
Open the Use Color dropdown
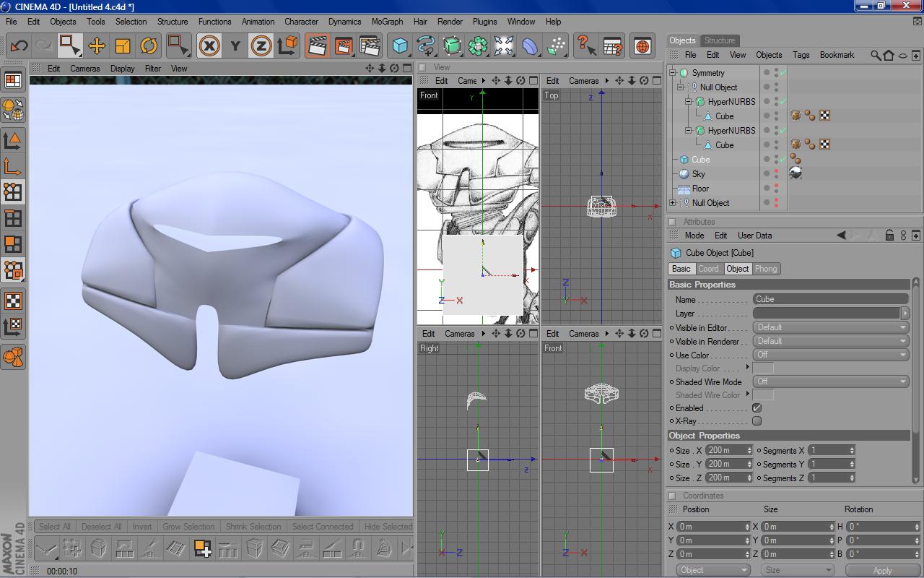830,355
